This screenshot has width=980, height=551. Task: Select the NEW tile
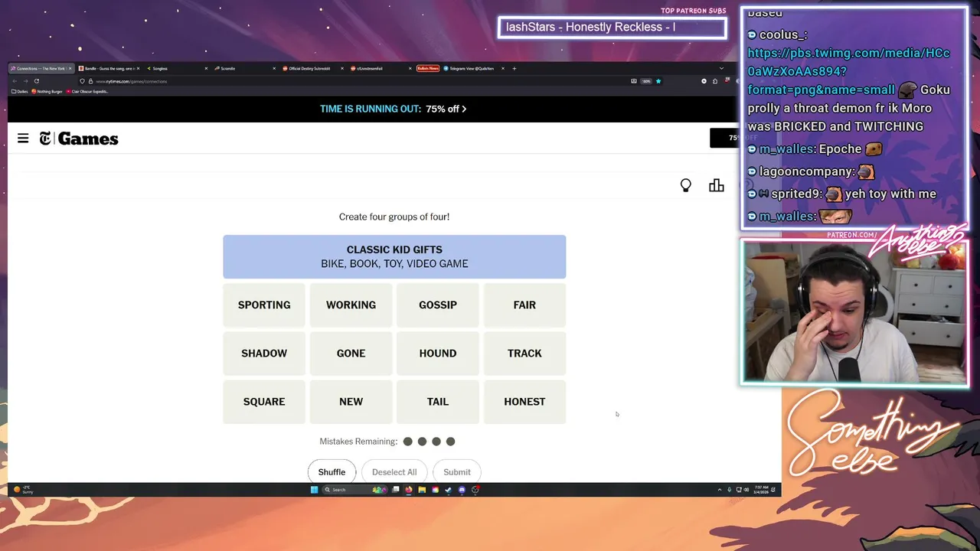(351, 401)
